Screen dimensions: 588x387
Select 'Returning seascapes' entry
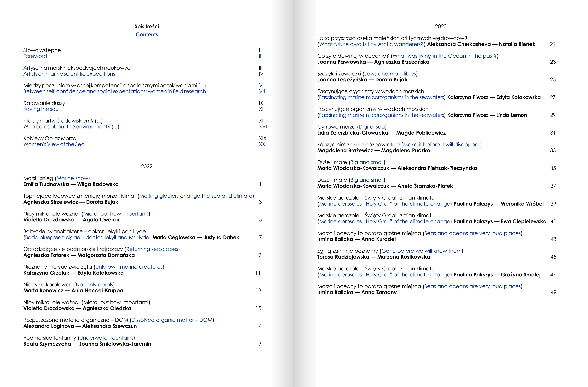[x=152, y=249]
